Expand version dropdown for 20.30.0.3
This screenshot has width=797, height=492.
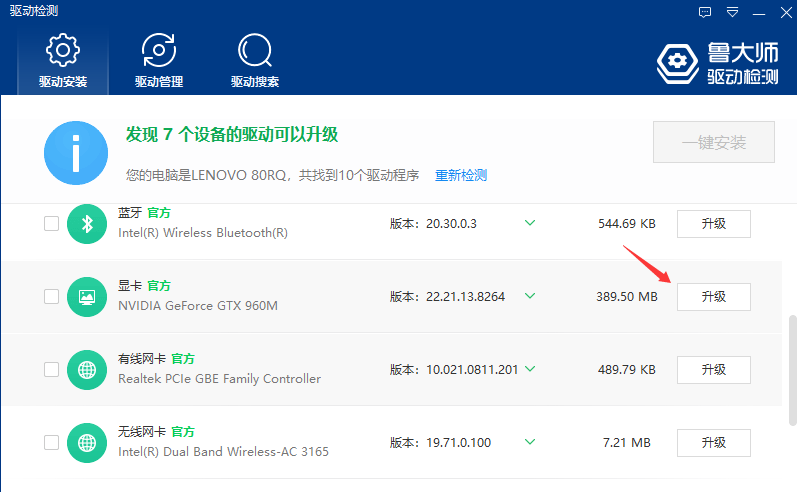click(x=530, y=223)
